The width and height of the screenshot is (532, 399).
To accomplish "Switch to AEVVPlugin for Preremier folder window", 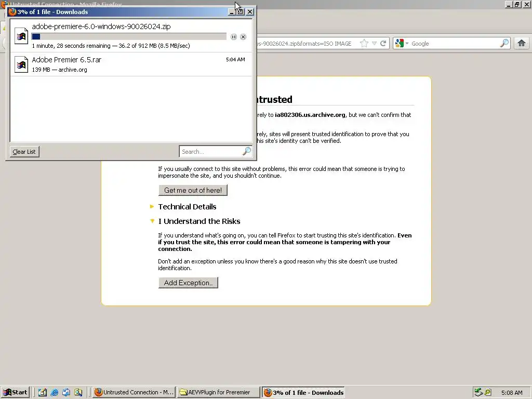I will 219,392.
